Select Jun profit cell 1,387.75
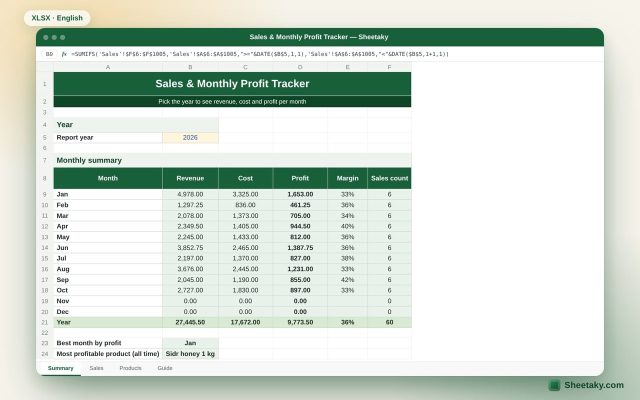Viewport: 640px width, 400px height. pos(300,248)
